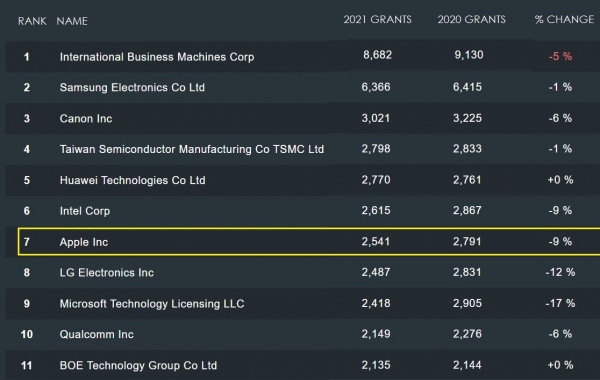Select BOE Technology Group Co Ltd

click(x=138, y=365)
